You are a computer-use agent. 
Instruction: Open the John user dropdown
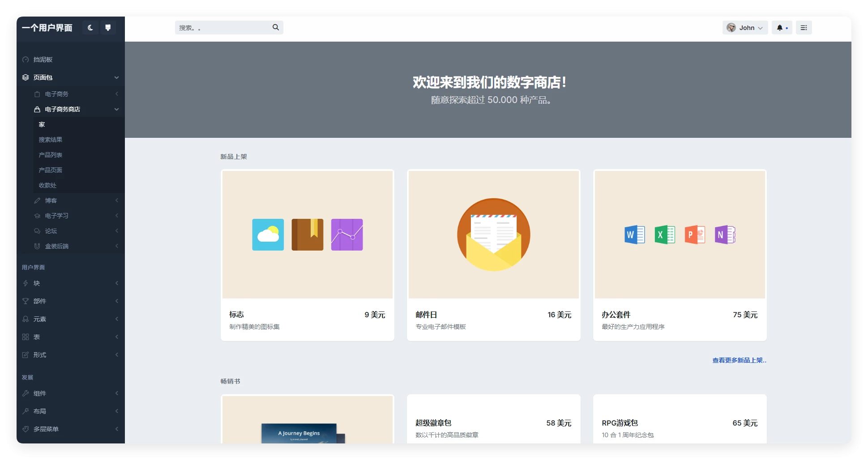pyautogui.click(x=745, y=28)
